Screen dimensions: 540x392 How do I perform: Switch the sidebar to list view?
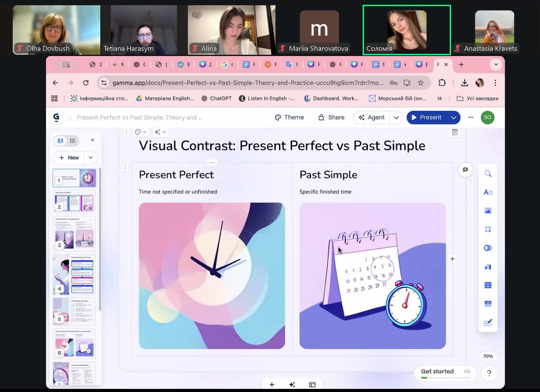(x=73, y=141)
